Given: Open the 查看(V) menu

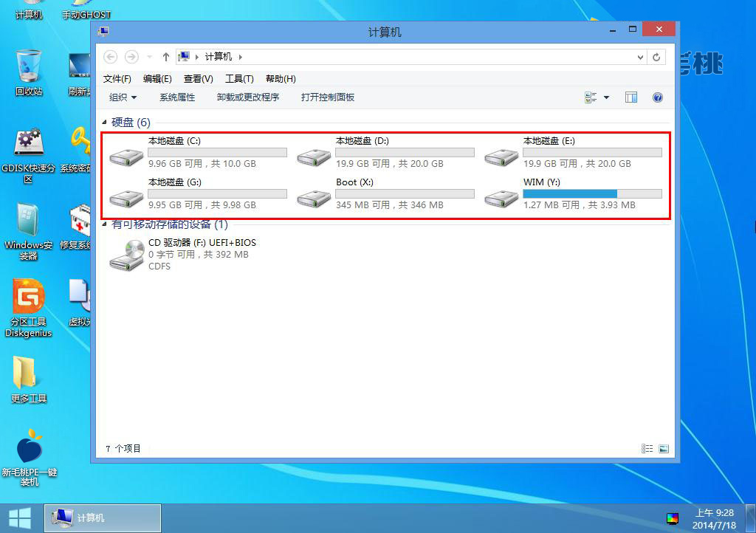Looking at the screenshot, I should (199, 78).
